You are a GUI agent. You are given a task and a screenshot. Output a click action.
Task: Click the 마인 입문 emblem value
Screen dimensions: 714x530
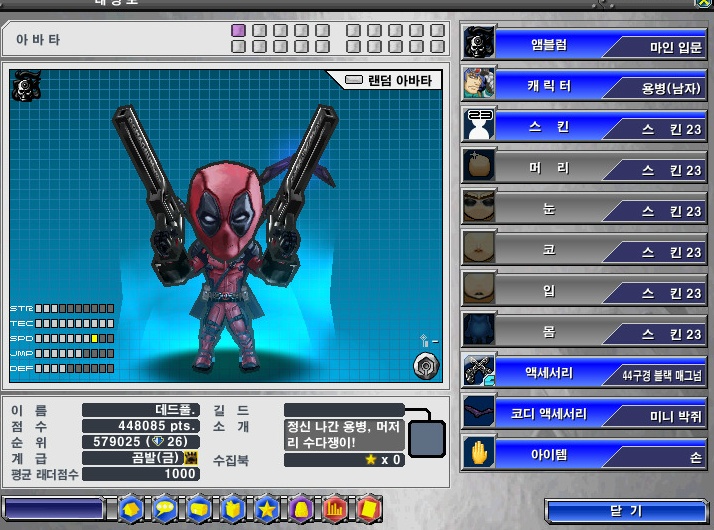675,47
